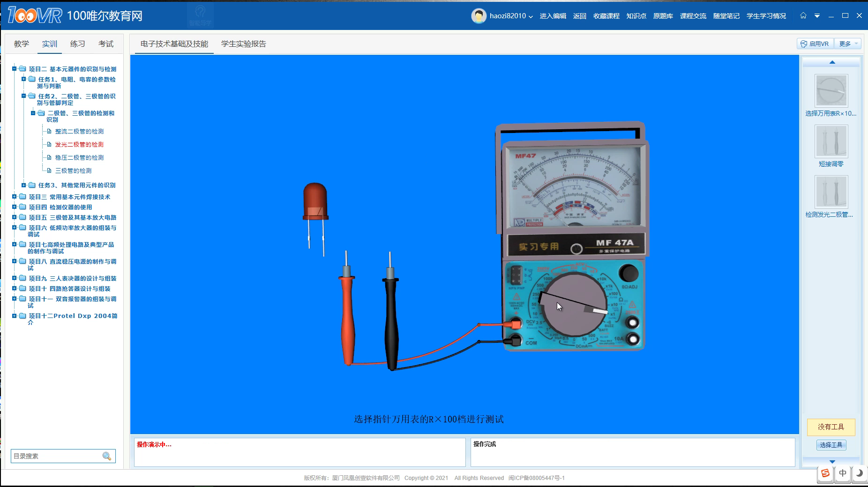Screen dimensions: 868x487
Task: Click the home icon in title bar
Action: coord(803,15)
